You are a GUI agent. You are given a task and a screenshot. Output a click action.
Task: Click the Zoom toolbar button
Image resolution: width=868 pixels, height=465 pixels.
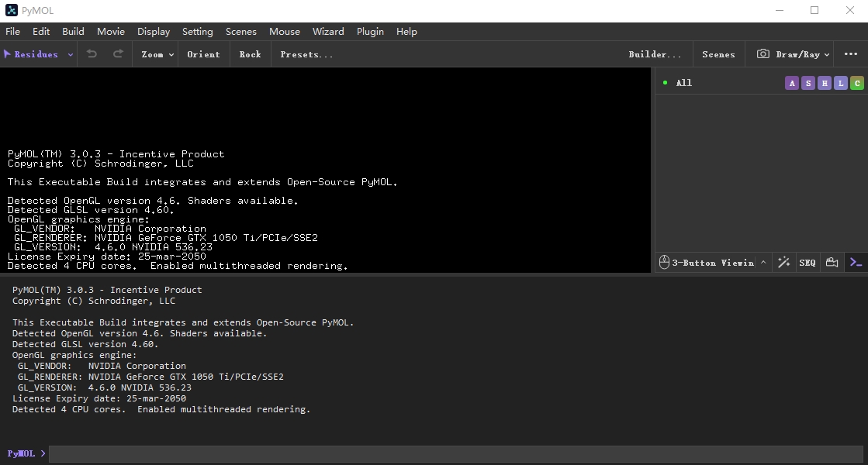[x=152, y=54]
